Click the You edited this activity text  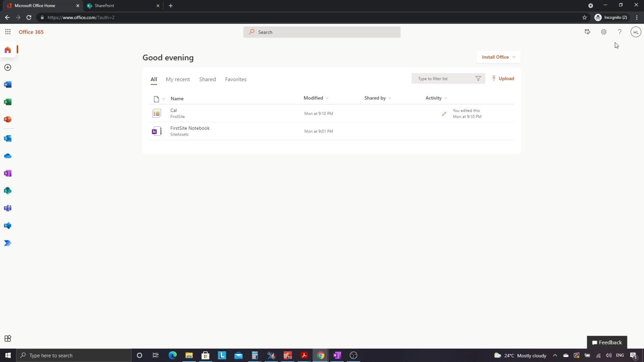tap(466, 111)
